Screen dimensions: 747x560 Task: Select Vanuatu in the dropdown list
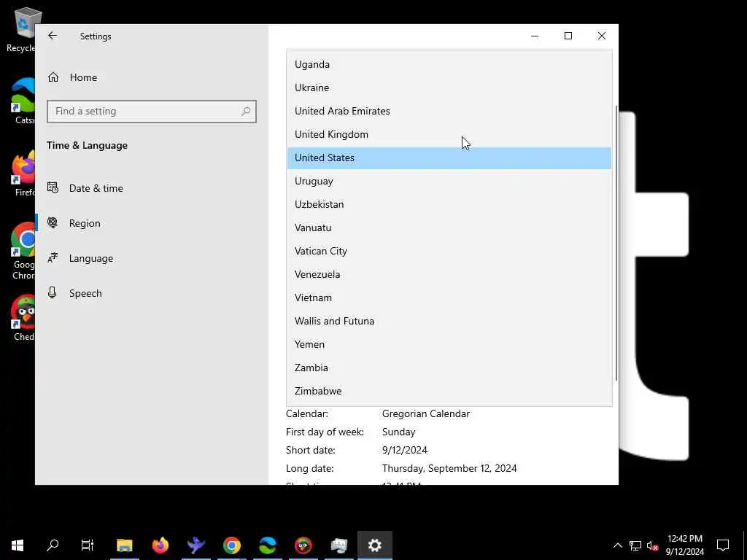tap(449, 227)
